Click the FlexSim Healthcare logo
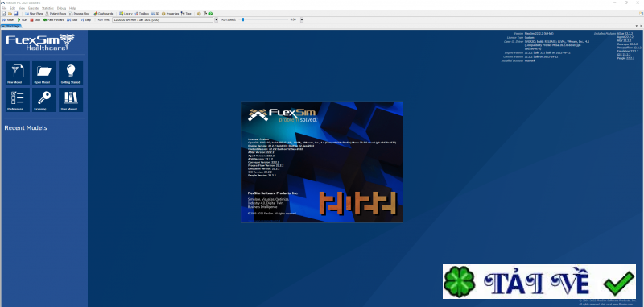 pyautogui.click(x=40, y=43)
